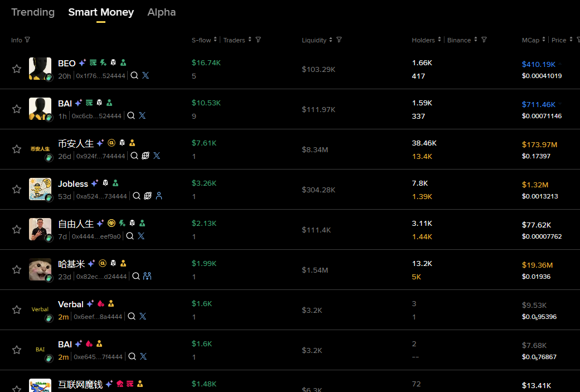
Task: Favorite the Jobless token with its star
Action: coord(16,189)
